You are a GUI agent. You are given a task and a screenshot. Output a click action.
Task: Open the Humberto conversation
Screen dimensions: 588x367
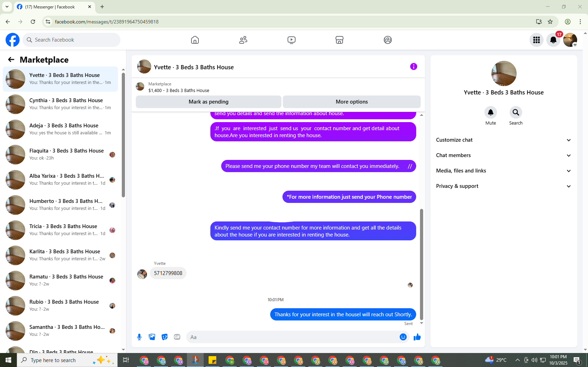(60, 205)
